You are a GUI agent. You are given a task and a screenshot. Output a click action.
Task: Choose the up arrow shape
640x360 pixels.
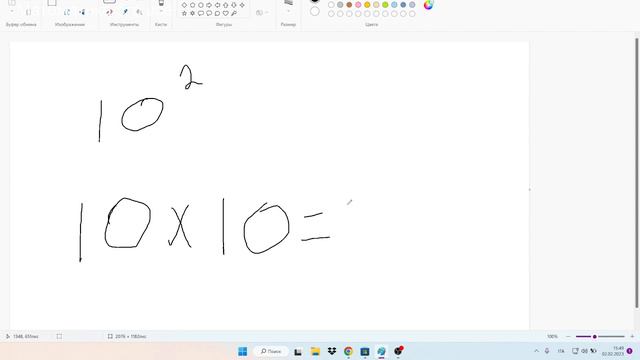[x=225, y=5]
